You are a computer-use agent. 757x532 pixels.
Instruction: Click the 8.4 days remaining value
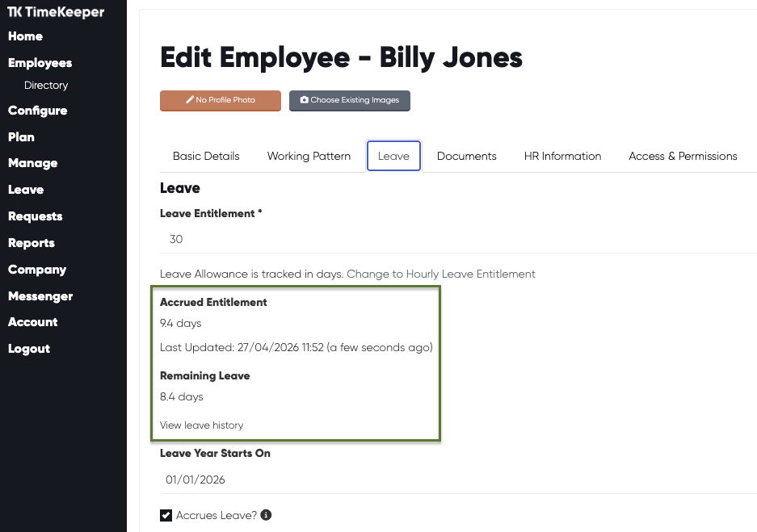182,396
